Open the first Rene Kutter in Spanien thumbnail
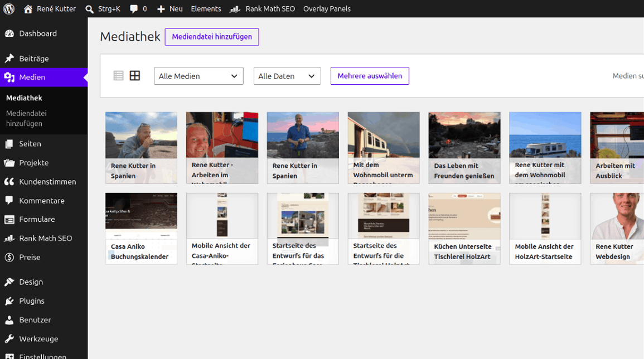 [141, 148]
